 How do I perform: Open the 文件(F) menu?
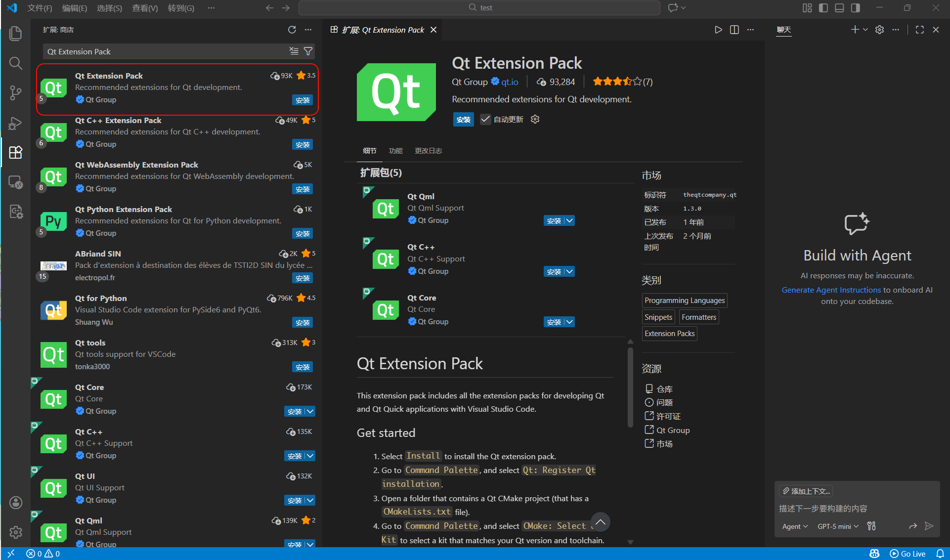pos(40,8)
